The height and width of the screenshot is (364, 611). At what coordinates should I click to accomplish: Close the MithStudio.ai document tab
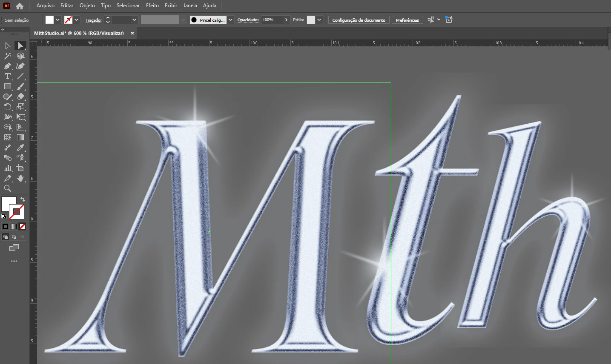[x=132, y=33]
